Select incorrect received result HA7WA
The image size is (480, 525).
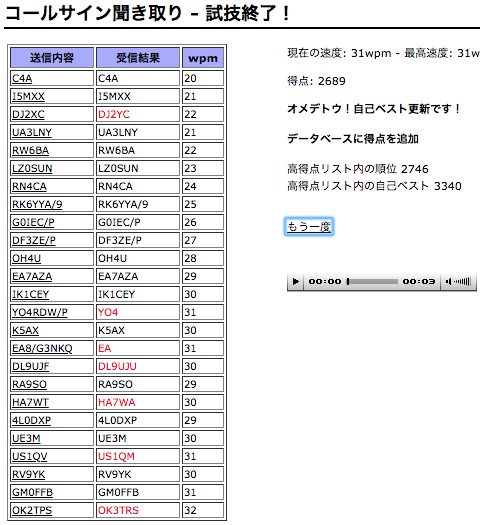tap(116, 402)
